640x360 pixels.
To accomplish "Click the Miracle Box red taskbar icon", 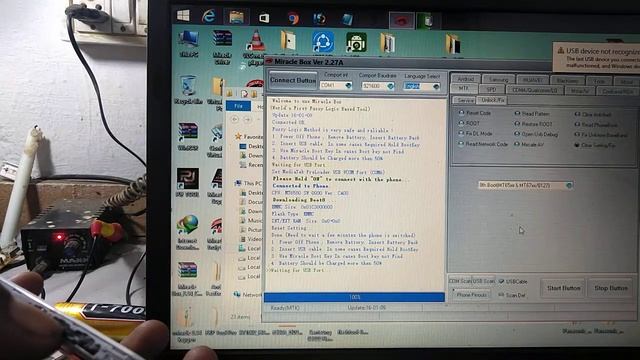I will [x=402, y=20].
